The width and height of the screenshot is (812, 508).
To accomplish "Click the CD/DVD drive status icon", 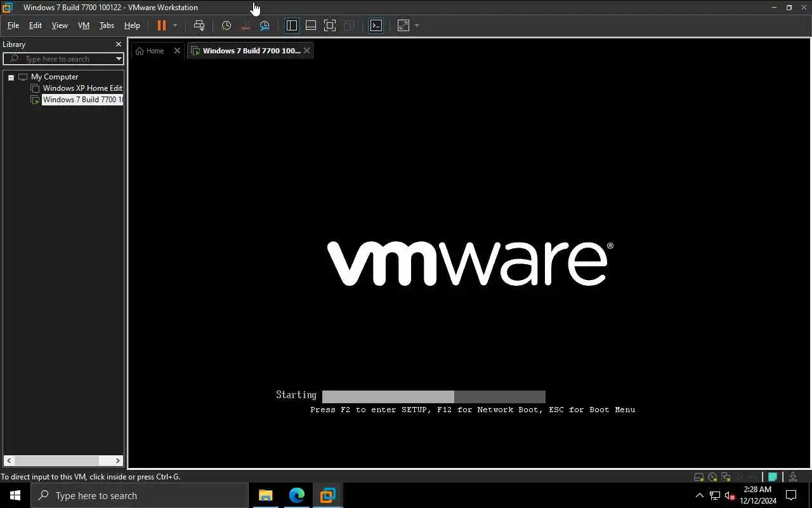I will [712, 477].
